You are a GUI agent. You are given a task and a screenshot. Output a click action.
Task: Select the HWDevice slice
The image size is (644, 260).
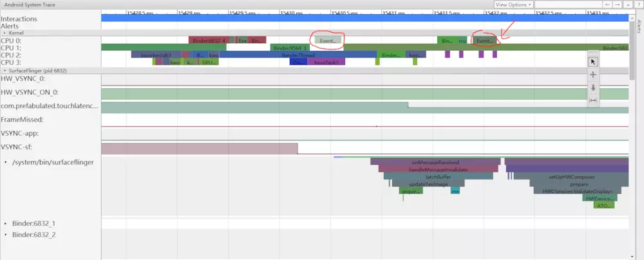[600, 198]
